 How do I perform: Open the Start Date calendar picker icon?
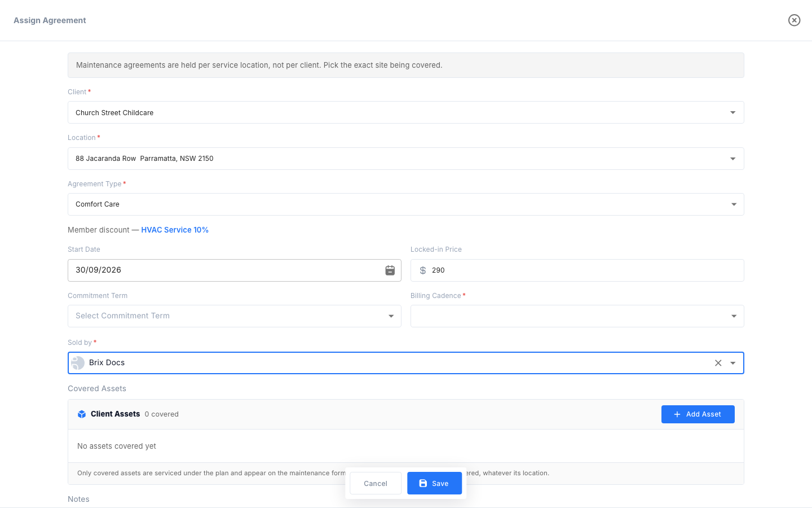[x=390, y=270]
